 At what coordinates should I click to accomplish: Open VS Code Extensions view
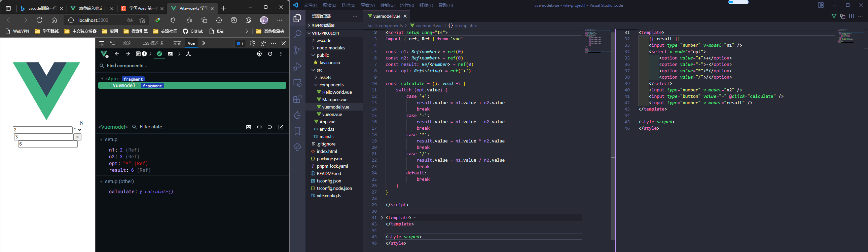(297, 99)
